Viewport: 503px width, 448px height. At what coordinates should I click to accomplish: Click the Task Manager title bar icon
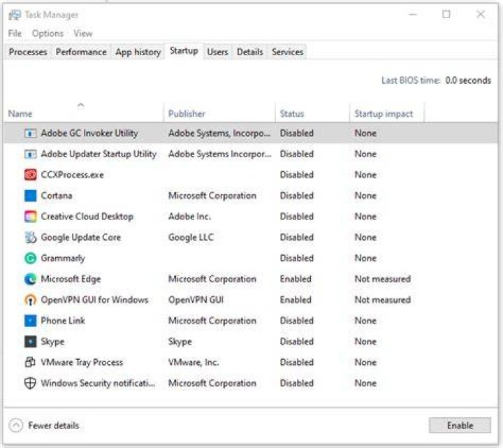click(15, 15)
